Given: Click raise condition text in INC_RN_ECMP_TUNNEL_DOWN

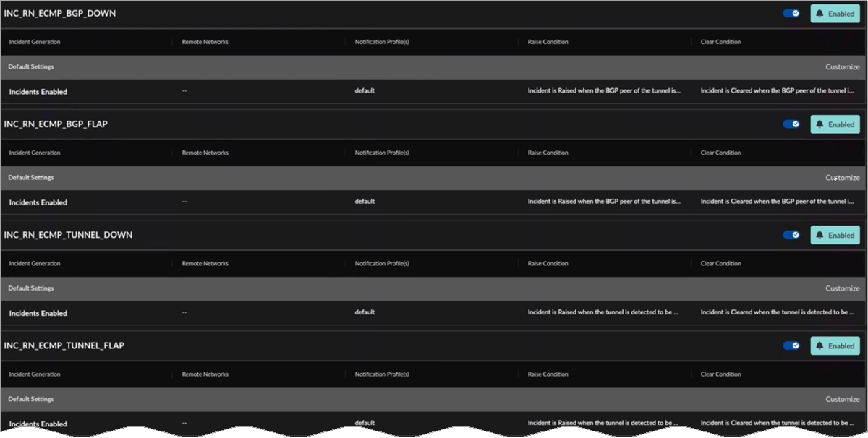Looking at the screenshot, I should click(x=604, y=312).
